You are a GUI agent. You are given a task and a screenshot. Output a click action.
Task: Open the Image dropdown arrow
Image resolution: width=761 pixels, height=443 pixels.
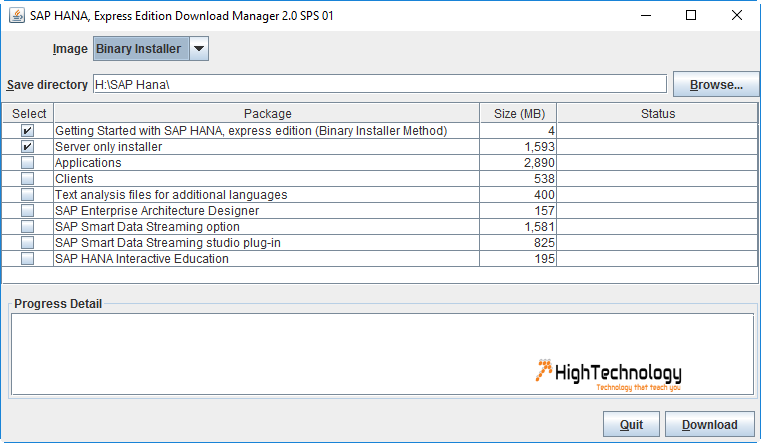199,49
